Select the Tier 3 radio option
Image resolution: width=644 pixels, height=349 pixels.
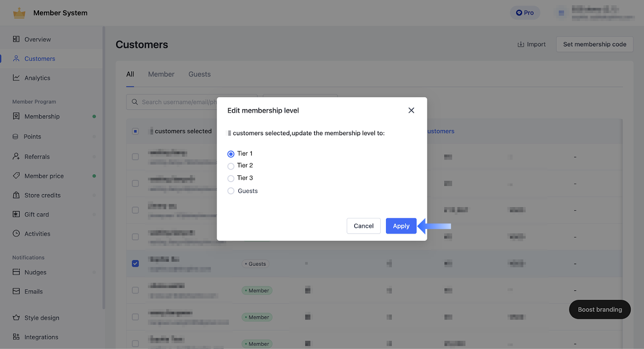tap(231, 179)
